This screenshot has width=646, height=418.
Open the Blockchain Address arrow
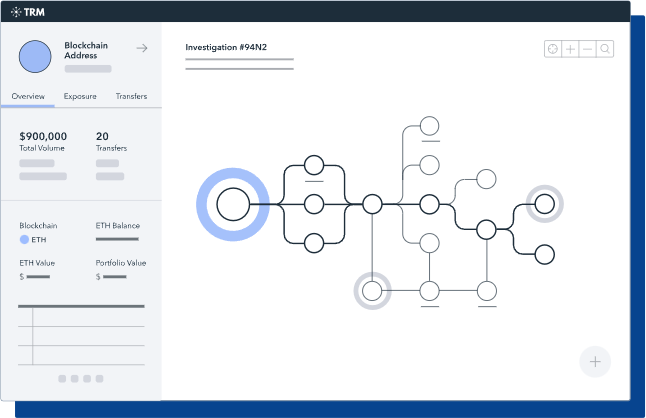pyautogui.click(x=142, y=48)
